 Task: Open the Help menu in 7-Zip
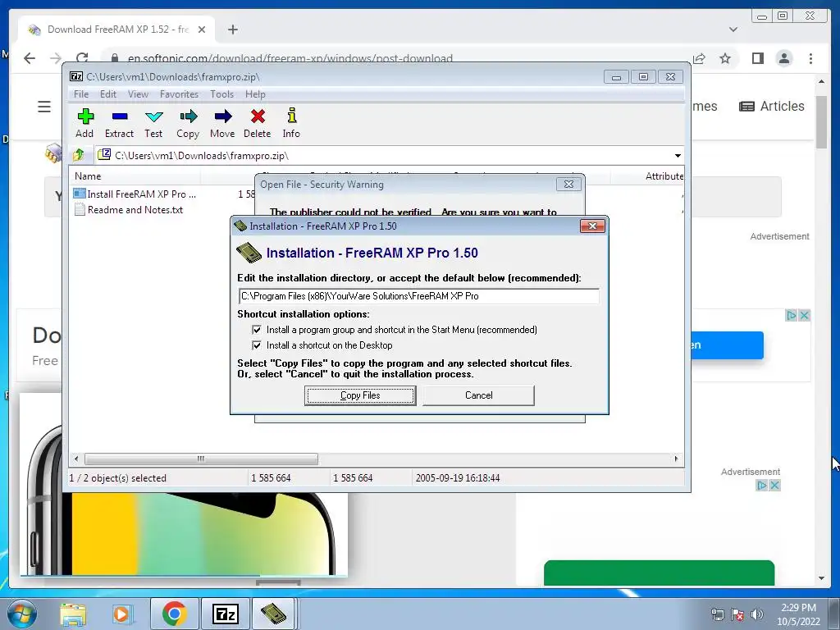pyautogui.click(x=256, y=94)
